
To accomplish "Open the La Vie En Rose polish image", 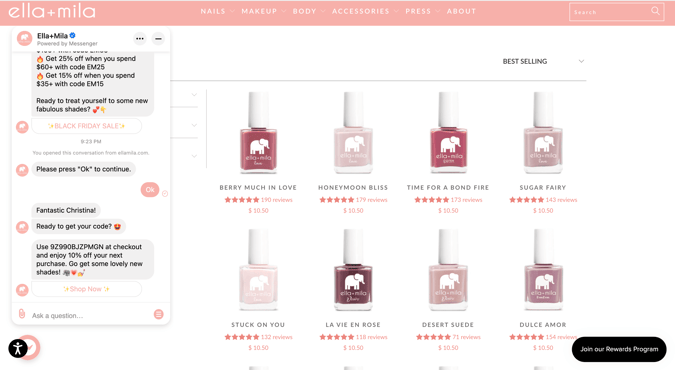I will (353, 270).
